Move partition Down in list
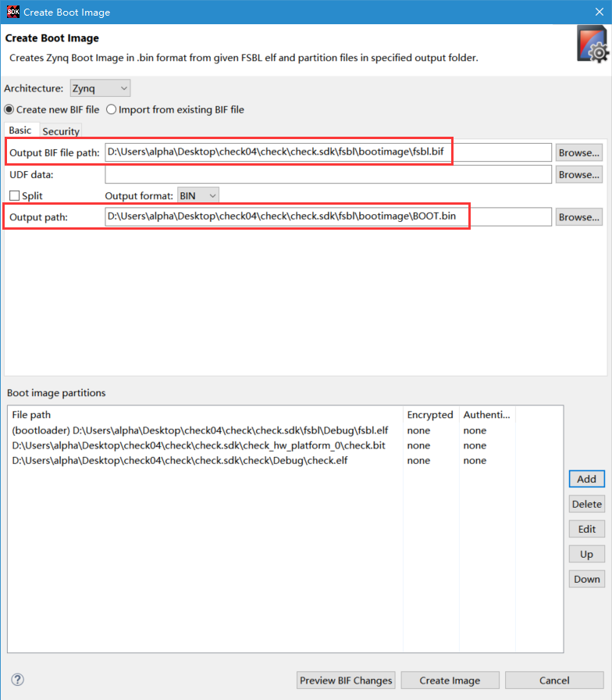Viewport: 612px width, 700px height. pyautogui.click(x=586, y=579)
